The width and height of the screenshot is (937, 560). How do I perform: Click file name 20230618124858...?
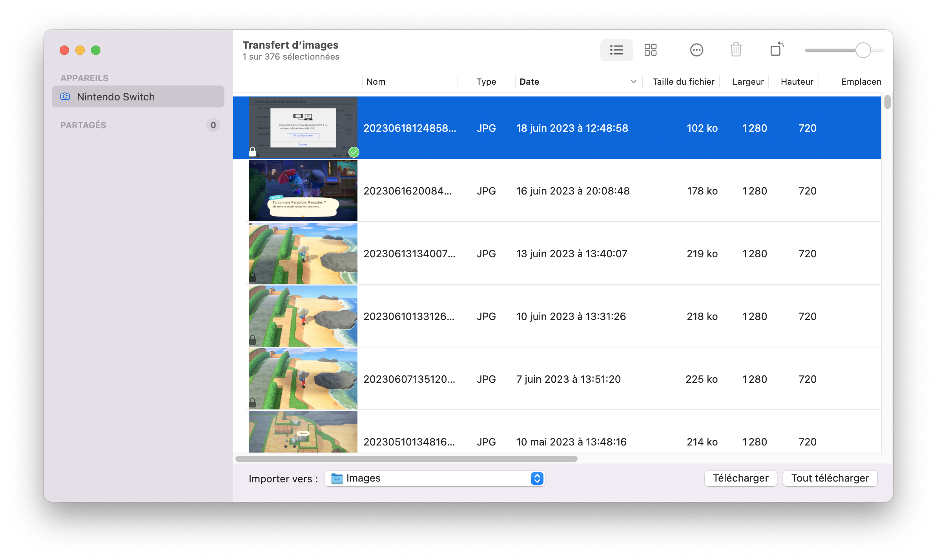tap(410, 128)
